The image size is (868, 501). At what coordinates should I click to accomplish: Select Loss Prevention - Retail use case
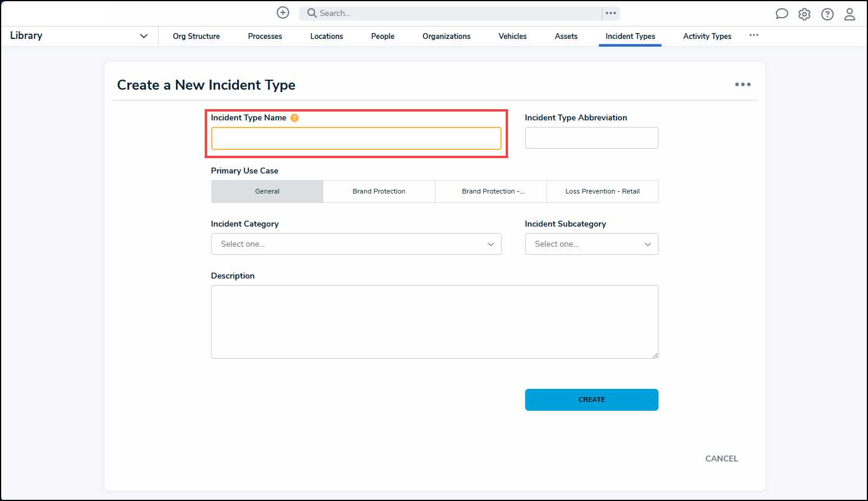click(x=602, y=191)
